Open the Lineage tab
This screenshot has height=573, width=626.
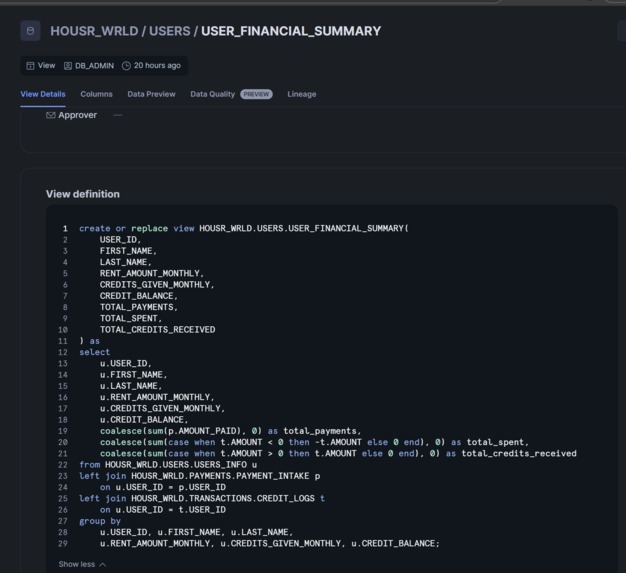point(302,94)
